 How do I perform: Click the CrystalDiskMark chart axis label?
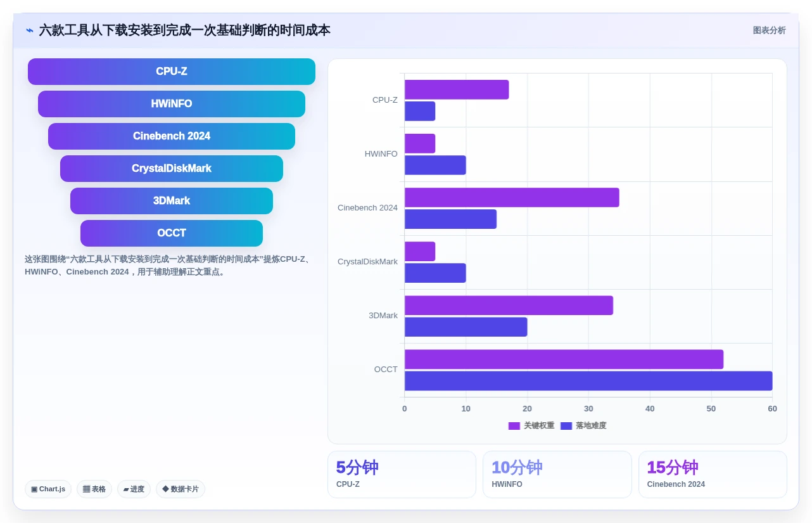coord(368,261)
